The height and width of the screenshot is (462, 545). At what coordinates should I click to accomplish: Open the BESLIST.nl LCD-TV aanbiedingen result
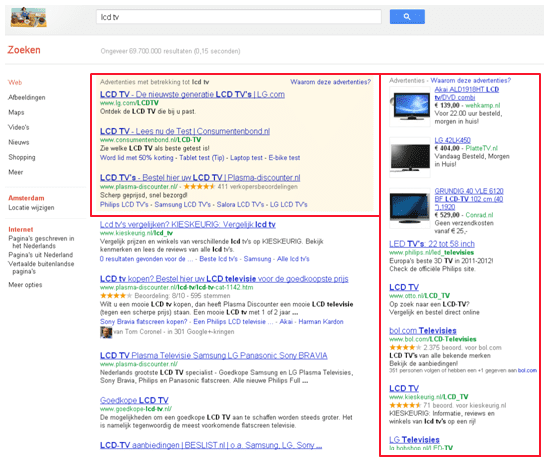[211, 445]
